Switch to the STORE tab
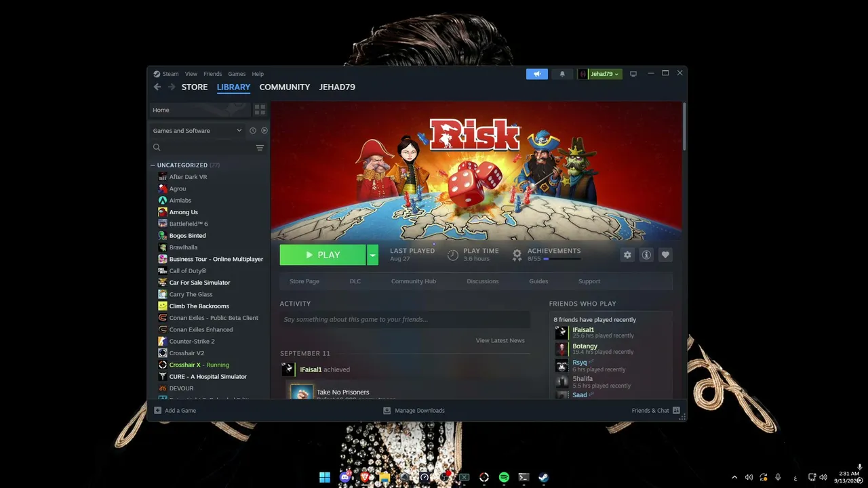Image resolution: width=868 pixels, height=488 pixels. [195, 87]
